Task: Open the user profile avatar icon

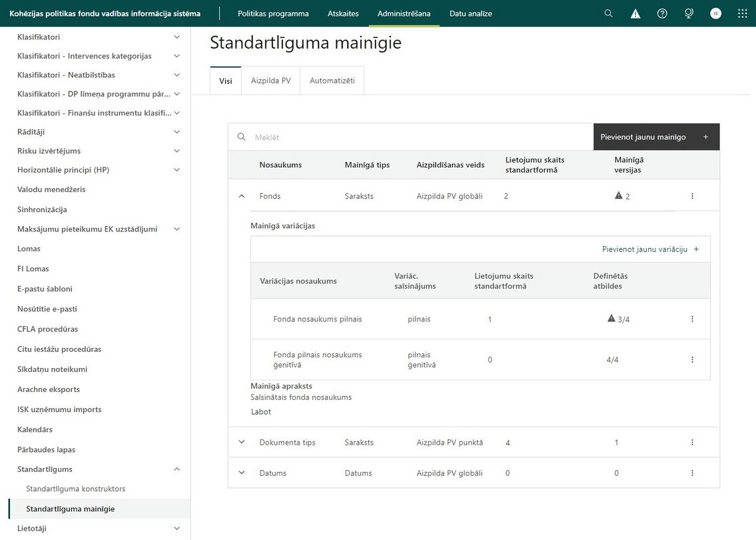Action: point(715,13)
